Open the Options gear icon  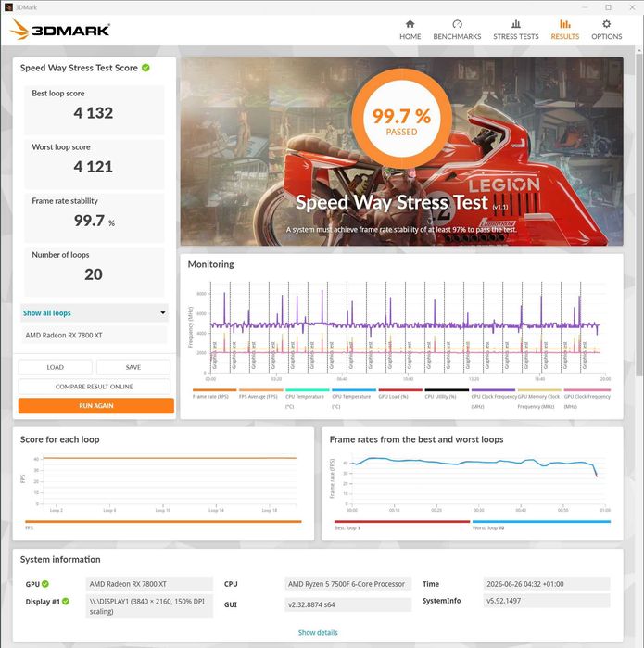pos(606,24)
